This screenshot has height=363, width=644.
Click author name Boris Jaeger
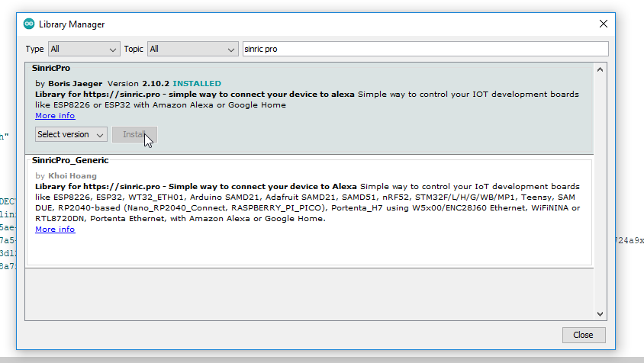pyautogui.click(x=76, y=83)
